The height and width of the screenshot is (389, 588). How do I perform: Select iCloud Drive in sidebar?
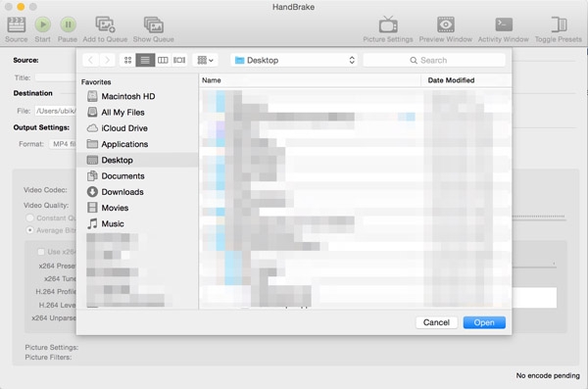(x=137, y=128)
